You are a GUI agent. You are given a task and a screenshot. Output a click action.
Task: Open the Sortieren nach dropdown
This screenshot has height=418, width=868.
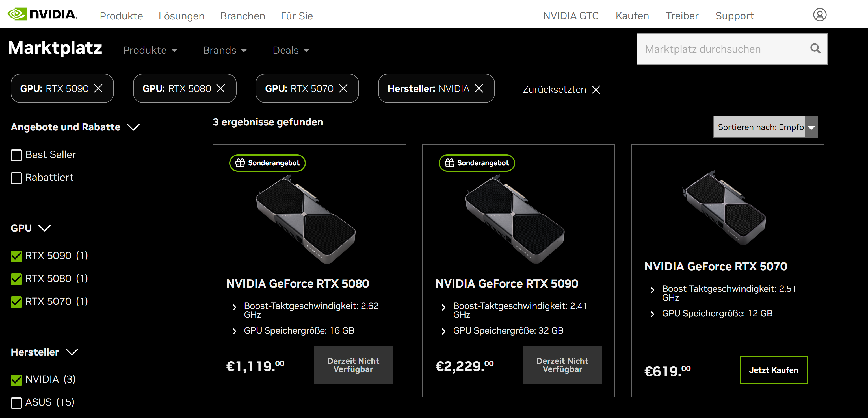coord(765,127)
